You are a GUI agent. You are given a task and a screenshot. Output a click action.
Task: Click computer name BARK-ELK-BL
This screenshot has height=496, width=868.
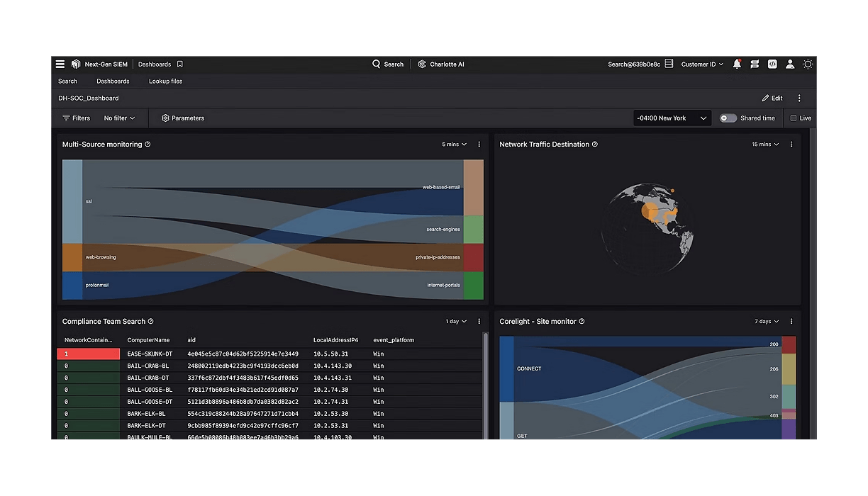click(147, 413)
